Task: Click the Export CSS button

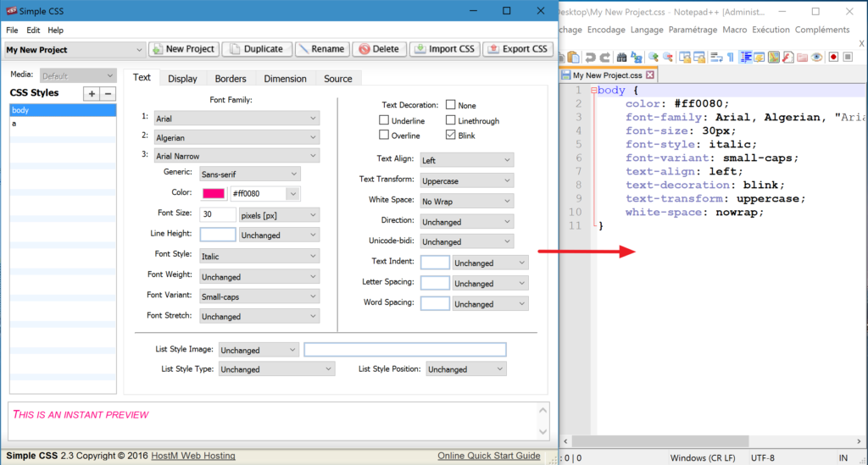Action: click(x=518, y=48)
